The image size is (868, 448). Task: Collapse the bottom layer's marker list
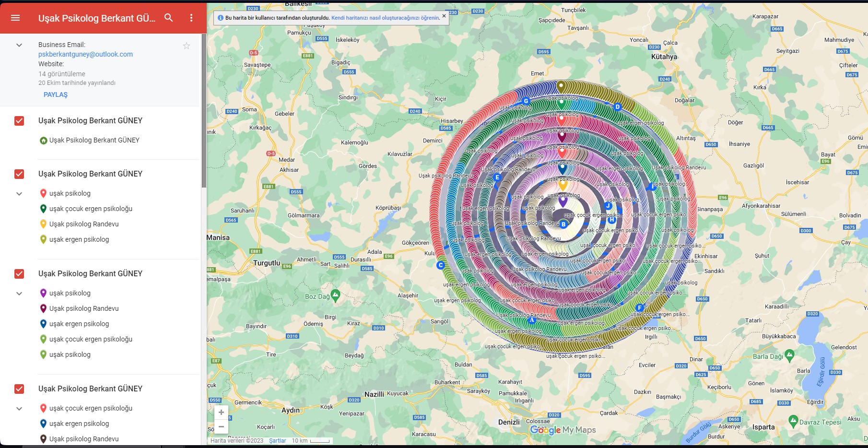[x=19, y=408]
